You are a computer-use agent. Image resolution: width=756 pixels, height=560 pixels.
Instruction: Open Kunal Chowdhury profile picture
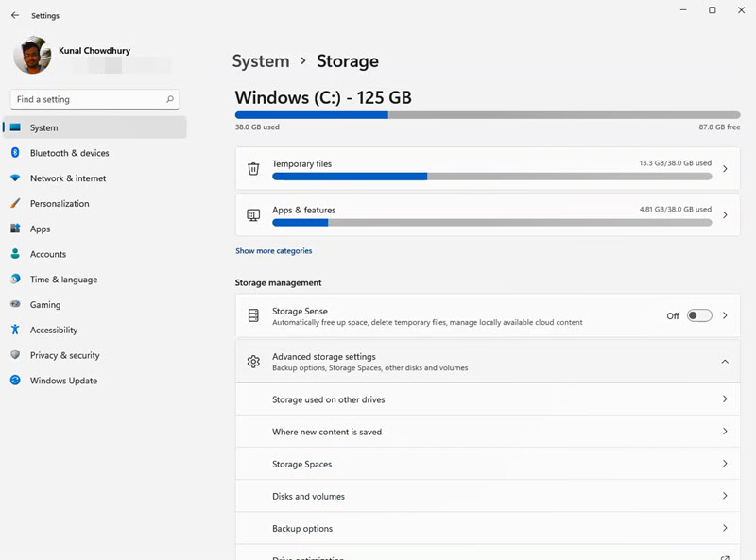click(x=32, y=55)
